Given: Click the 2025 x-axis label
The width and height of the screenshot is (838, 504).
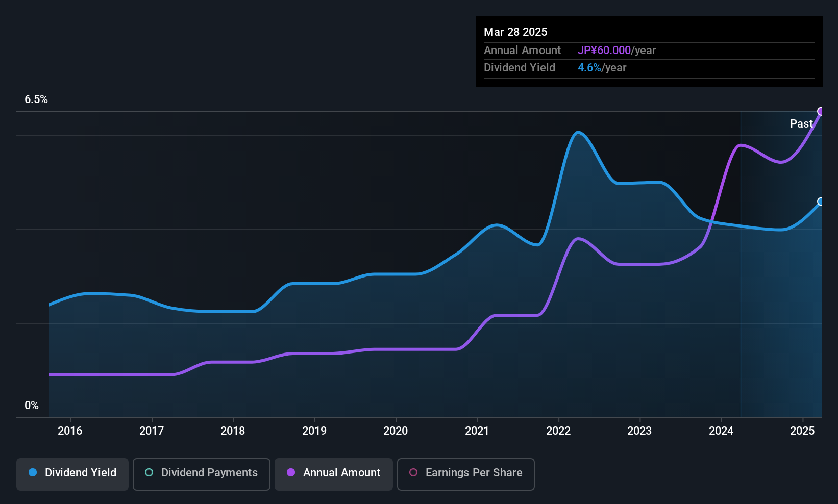Looking at the screenshot, I should [802, 431].
